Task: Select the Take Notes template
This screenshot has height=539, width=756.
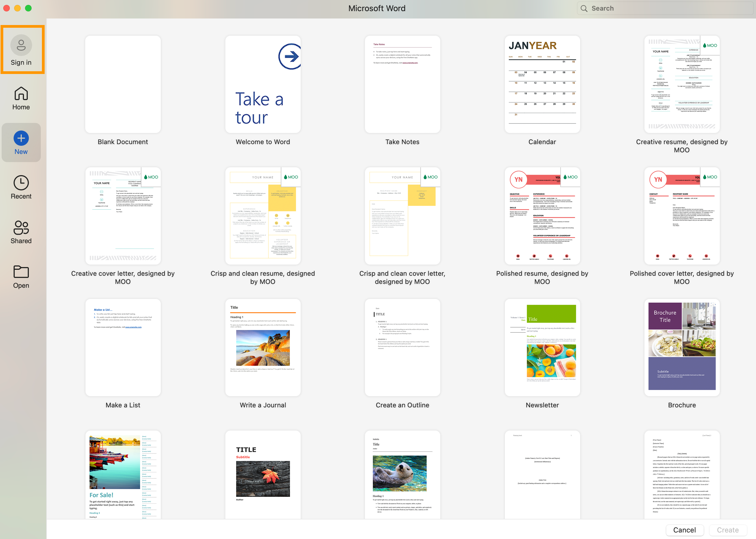Action: coord(402,84)
